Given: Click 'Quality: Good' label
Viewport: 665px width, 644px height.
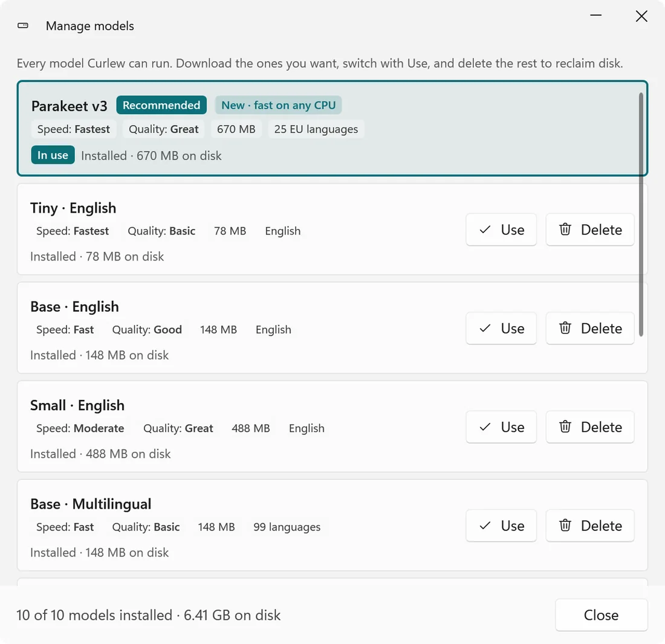Looking at the screenshot, I should [x=147, y=330].
